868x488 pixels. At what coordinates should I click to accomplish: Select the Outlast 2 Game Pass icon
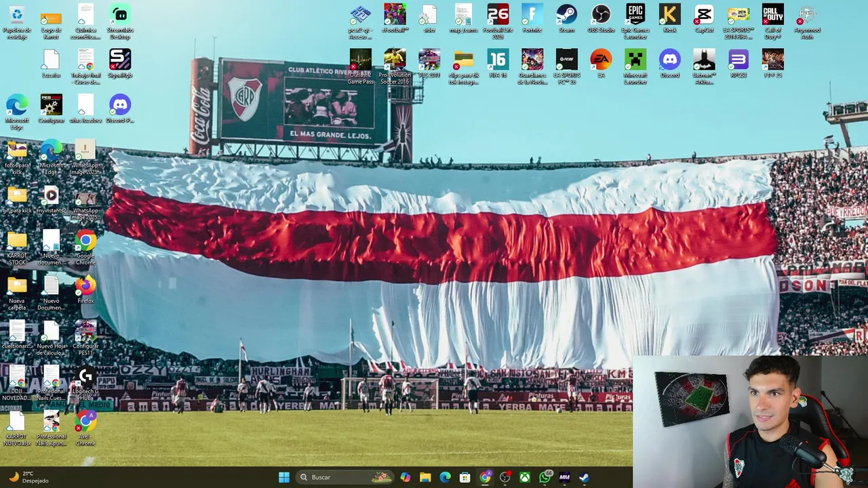pyautogui.click(x=360, y=66)
